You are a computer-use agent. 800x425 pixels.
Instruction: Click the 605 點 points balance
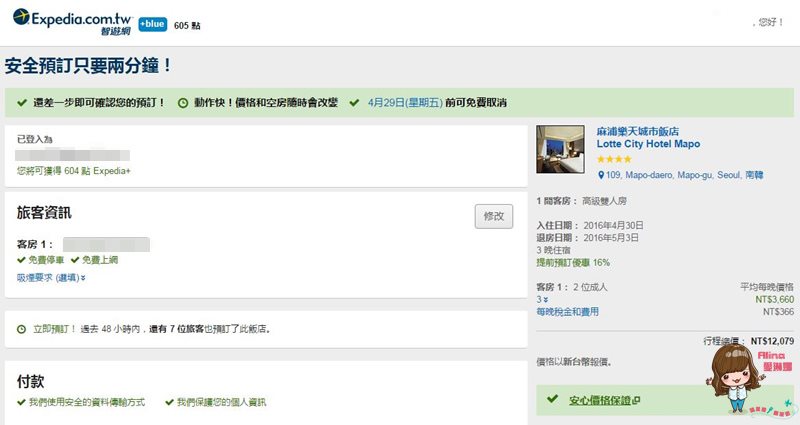tap(187, 26)
